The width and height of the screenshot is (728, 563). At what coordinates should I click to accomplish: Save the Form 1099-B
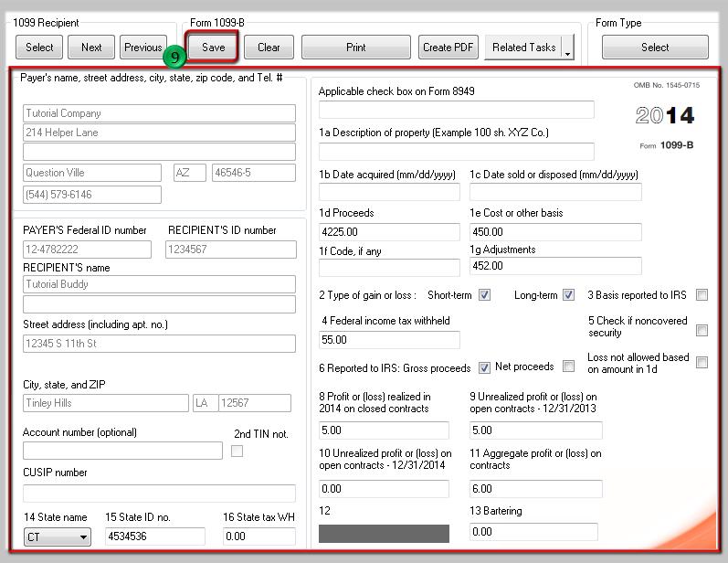pos(213,48)
